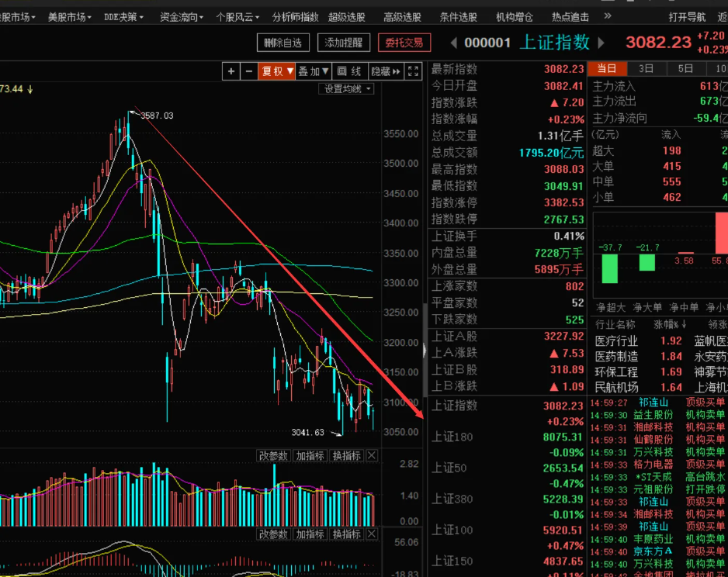Click 3041.63 low price marker
This screenshot has width=728, height=577.
(307, 433)
